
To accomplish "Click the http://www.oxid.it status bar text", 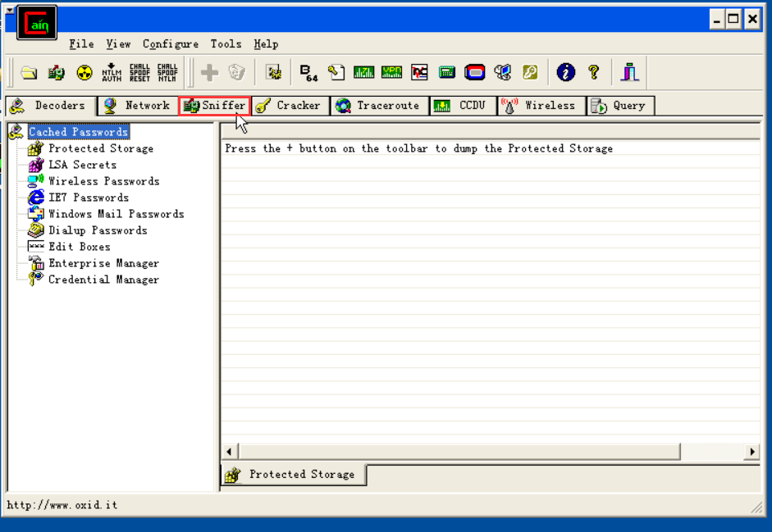I will tap(62, 504).
